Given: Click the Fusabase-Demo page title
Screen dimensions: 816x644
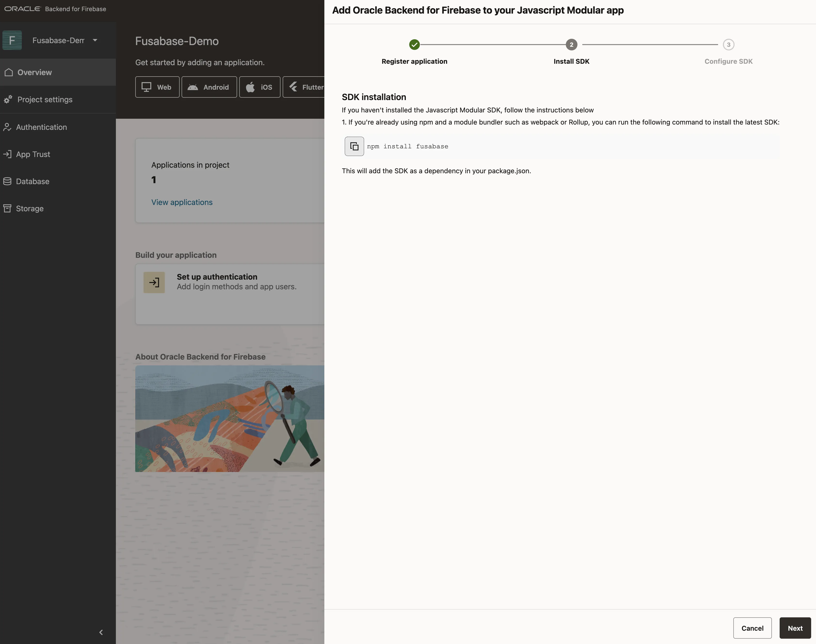Looking at the screenshot, I should click(x=177, y=41).
